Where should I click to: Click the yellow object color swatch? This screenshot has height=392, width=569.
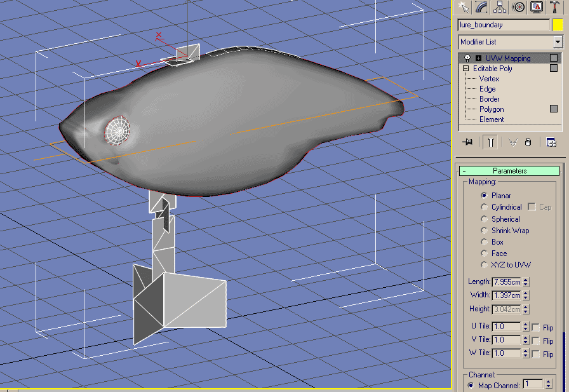click(558, 25)
